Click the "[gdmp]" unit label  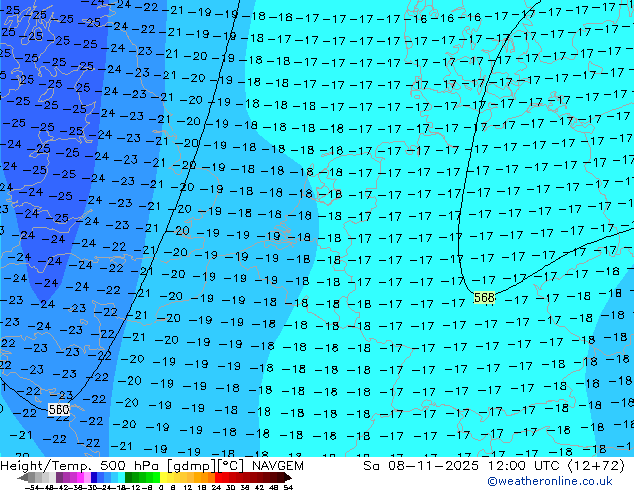pyautogui.click(x=192, y=466)
